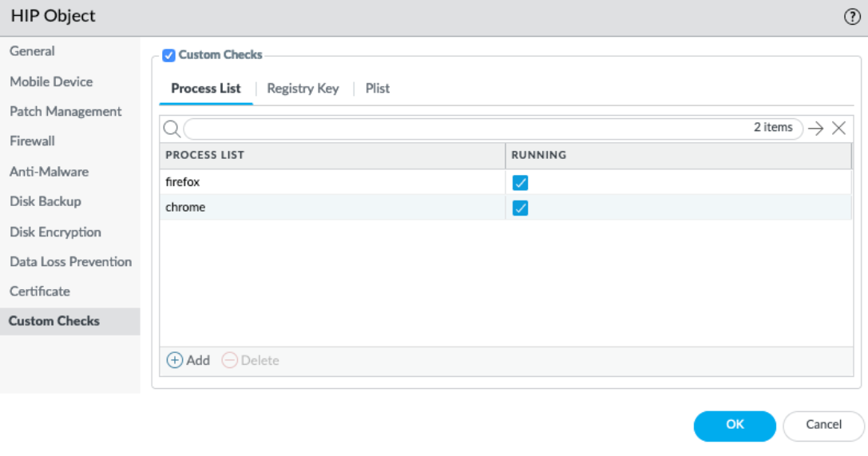
Task: Click the Delete minus icon
Action: (x=229, y=360)
